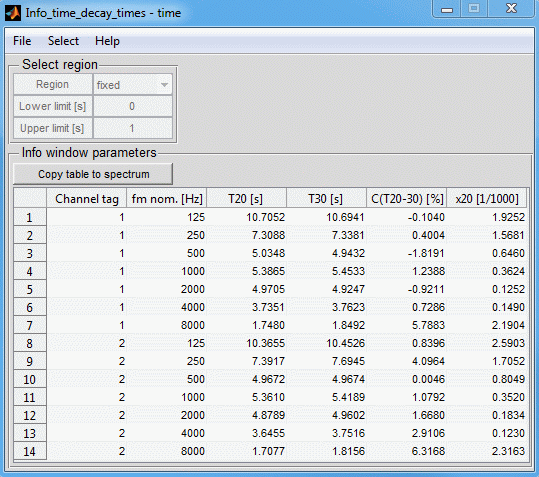Select the fm nom. [Hz] column header

coord(167,198)
